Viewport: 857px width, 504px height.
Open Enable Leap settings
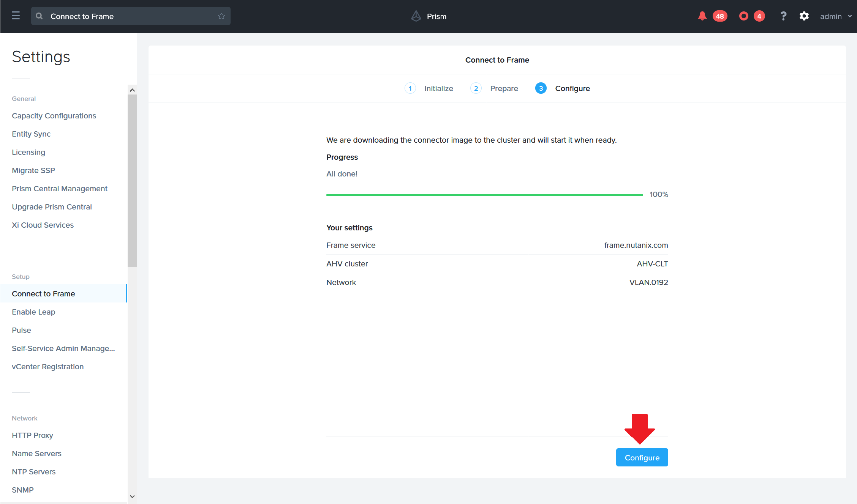33,312
